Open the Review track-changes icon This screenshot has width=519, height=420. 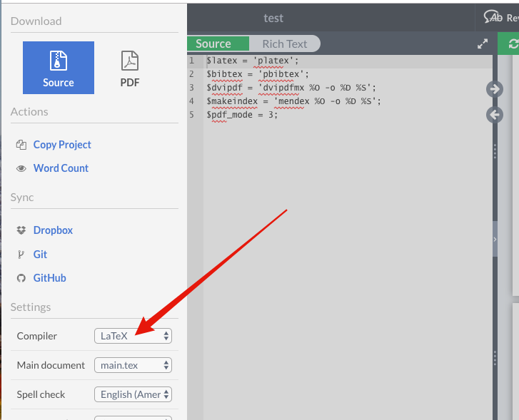pyautogui.click(x=493, y=17)
